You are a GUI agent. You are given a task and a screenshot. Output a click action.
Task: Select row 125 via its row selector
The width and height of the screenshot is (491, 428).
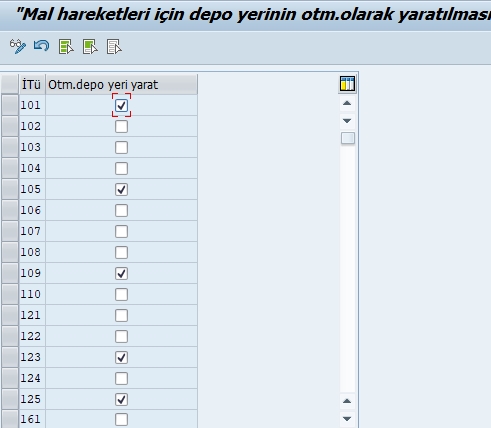pyautogui.click(x=10, y=399)
